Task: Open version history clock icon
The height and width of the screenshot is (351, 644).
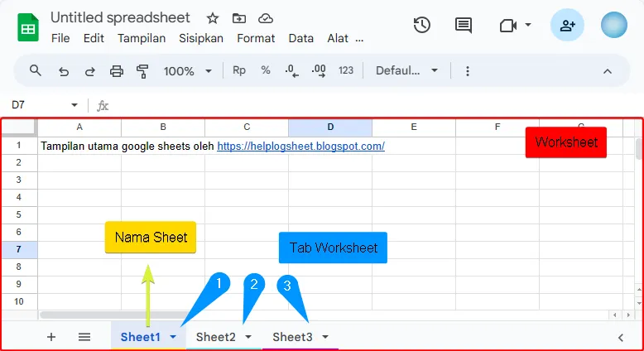Action: click(422, 25)
